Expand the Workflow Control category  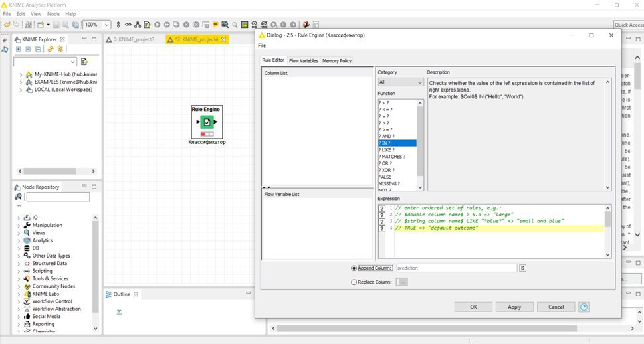pos(19,301)
